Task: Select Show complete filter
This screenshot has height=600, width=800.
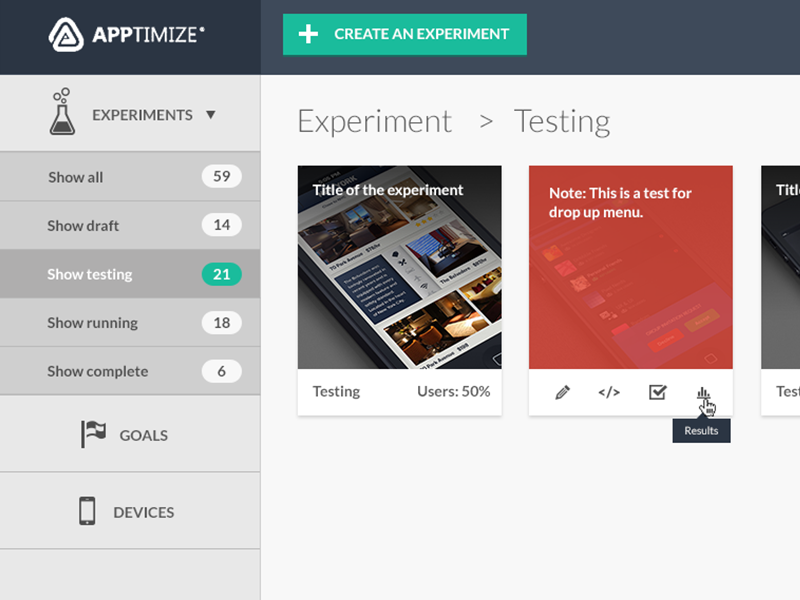Action: (x=130, y=371)
